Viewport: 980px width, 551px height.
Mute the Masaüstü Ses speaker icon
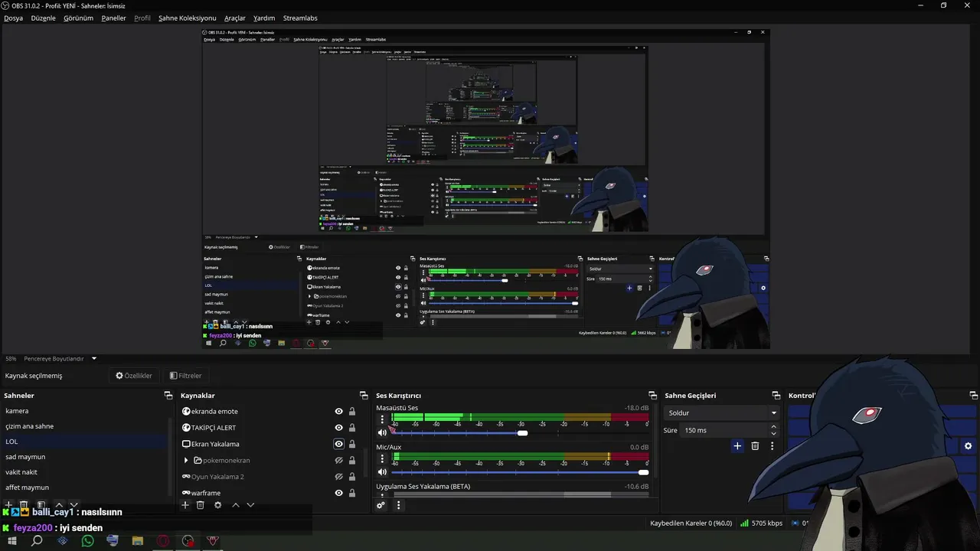[382, 433]
